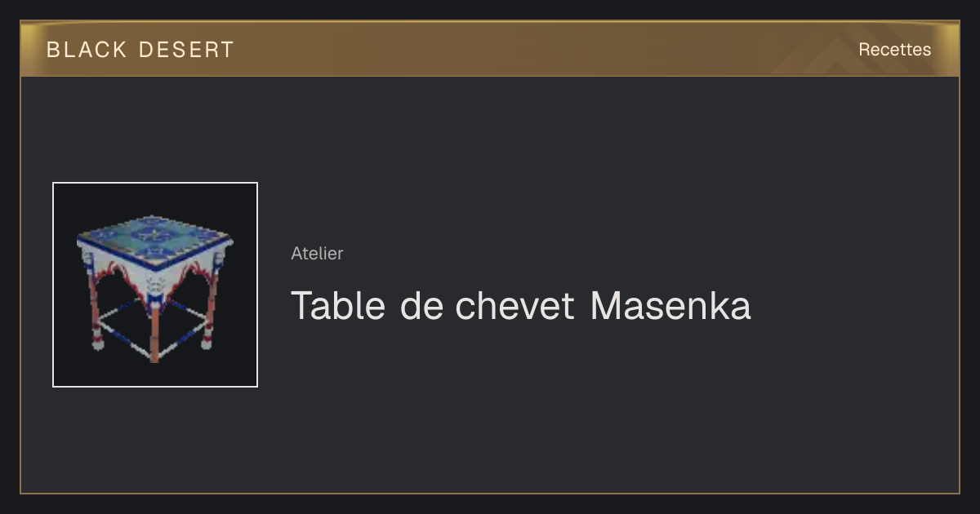Click the gold header bar center

(x=490, y=49)
